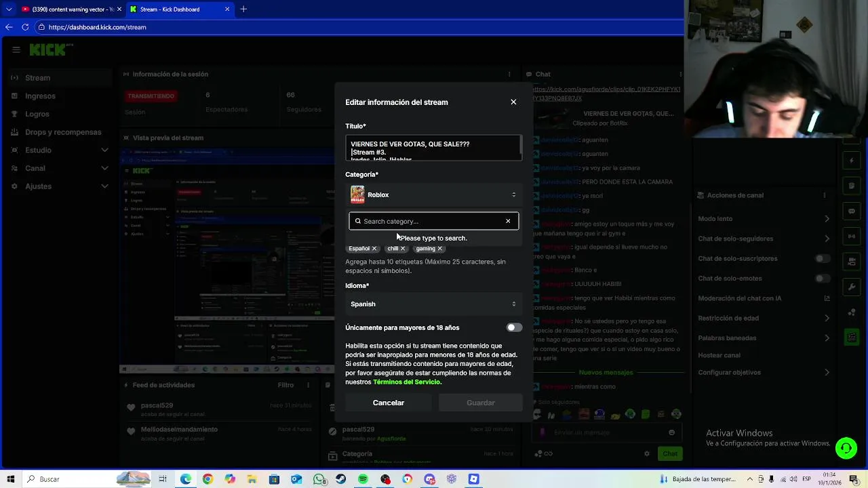This screenshot has height=488, width=868.
Task: Open the Términos del Servicio link
Action: point(408,382)
